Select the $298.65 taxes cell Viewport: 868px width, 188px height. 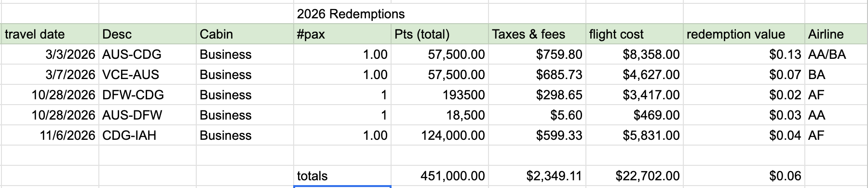click(537, 95)
